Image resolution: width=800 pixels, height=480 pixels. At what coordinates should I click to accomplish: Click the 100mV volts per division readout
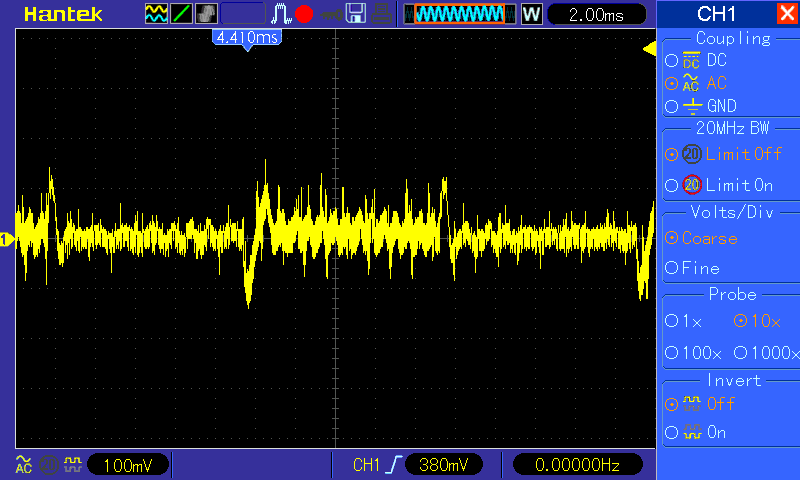click(x=128, y=465)
